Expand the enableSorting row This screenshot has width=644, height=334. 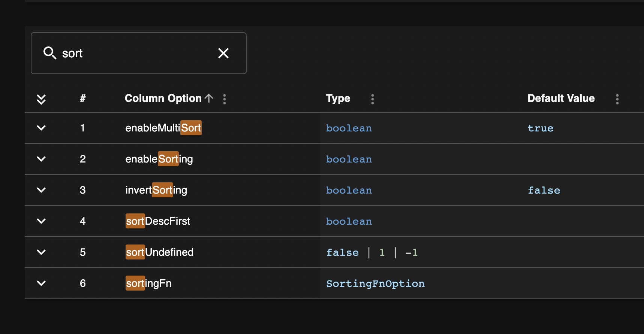pos(41,159)
